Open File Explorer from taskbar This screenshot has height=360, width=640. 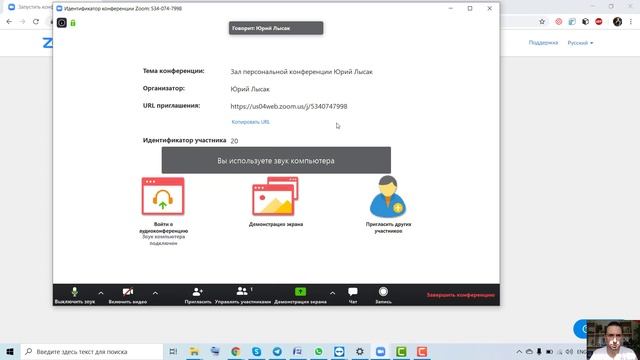click(194, 351)
